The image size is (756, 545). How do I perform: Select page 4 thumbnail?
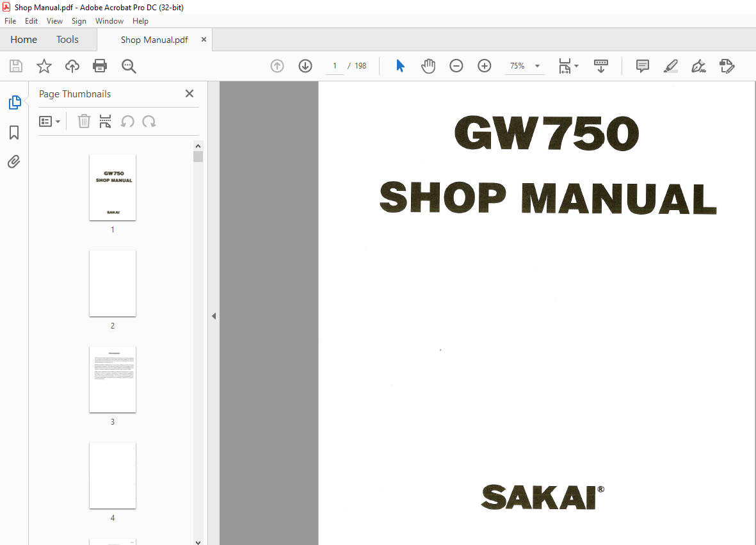pyautogui.click(x=113, y=476)
